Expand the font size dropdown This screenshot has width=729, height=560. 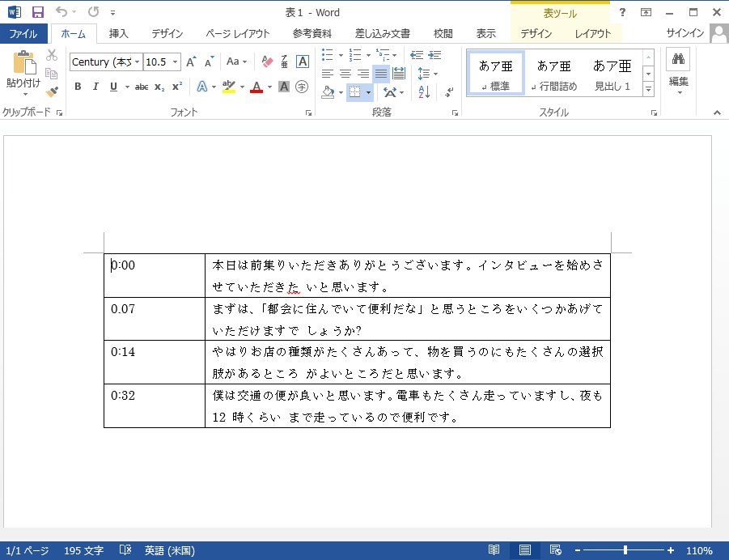coord(176,62)
